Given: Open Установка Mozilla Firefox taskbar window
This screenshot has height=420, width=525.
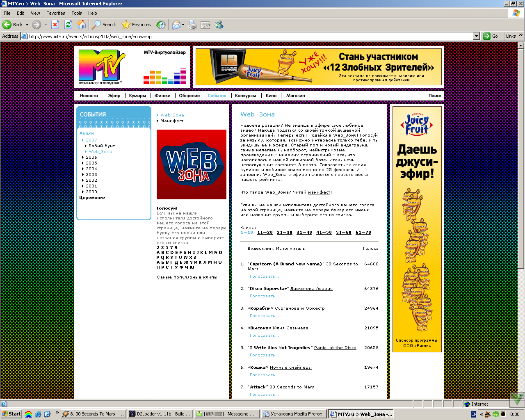Looking at the screenshot, I should [x=293, y=414].
